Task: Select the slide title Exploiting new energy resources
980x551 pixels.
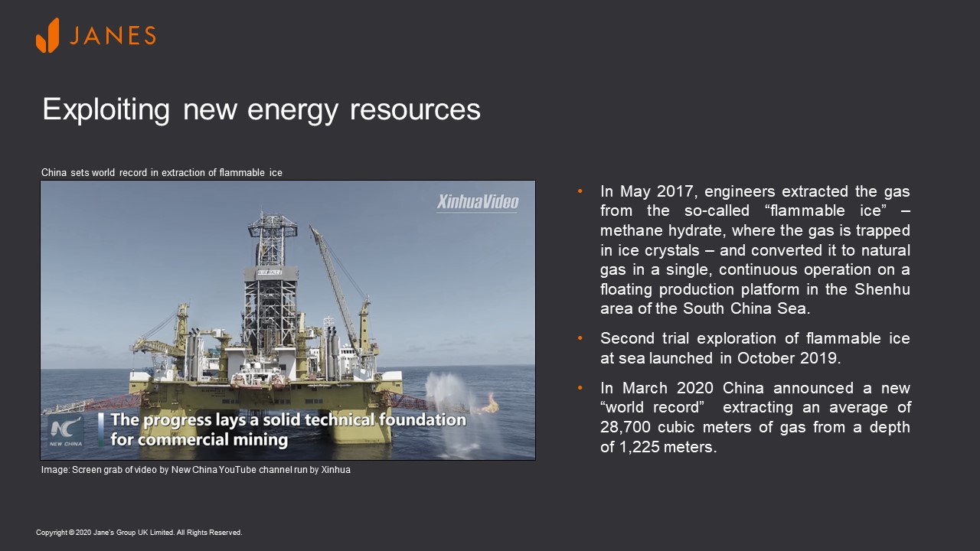Action: click(x=261, y=109)
